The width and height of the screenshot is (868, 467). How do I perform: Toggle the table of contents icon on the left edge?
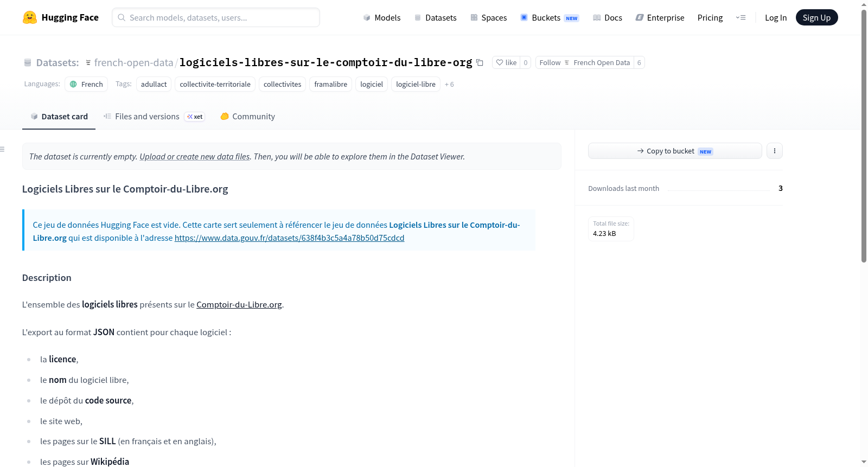pos(2,149)
